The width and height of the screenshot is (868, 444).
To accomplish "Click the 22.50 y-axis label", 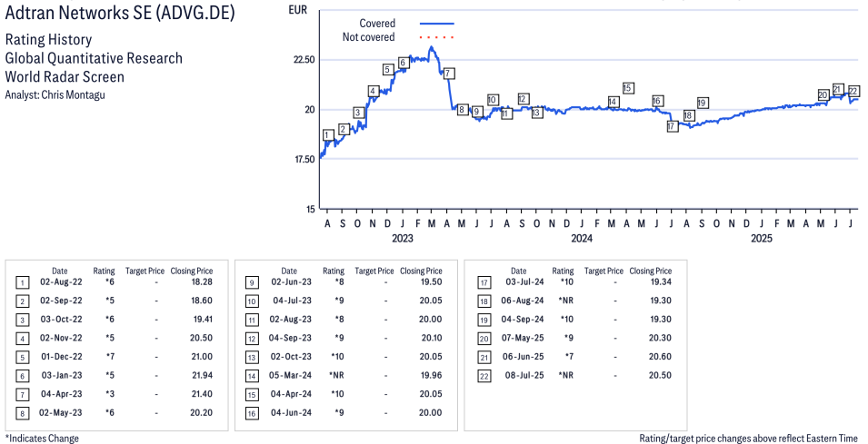I will click(x=303, y=60).
